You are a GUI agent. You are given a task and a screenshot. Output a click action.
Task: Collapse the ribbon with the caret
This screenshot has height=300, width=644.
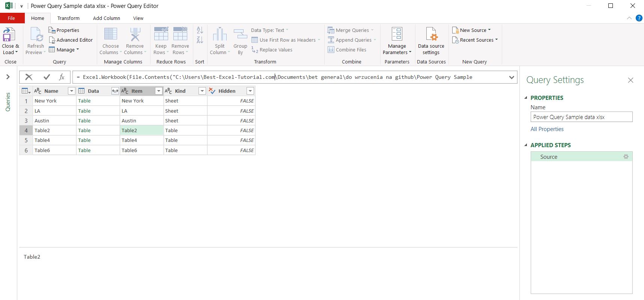629,18
